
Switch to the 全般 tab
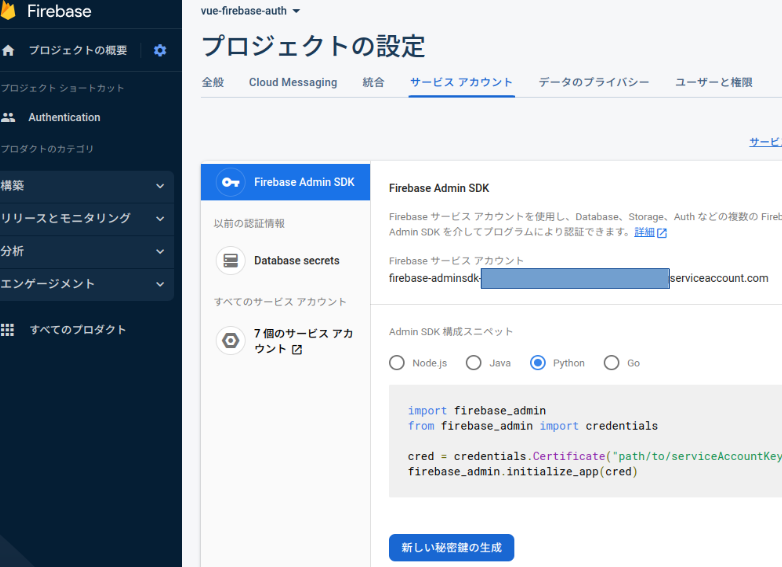click(213, 82)
